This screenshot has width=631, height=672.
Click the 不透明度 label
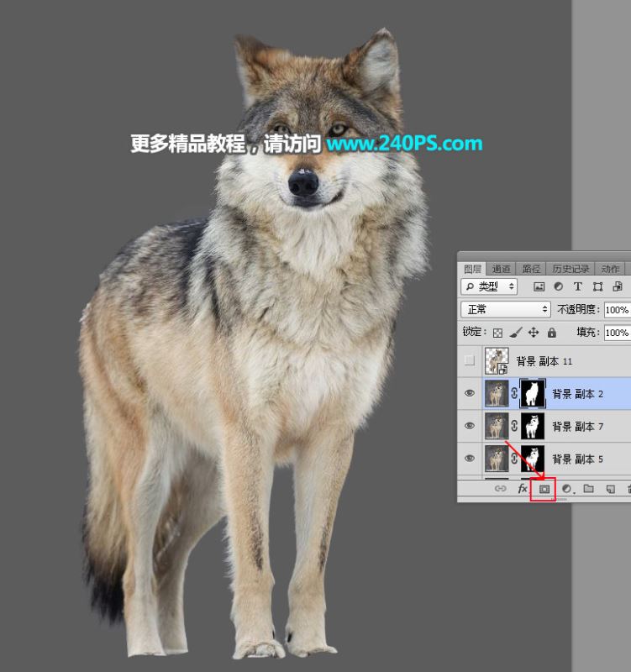[577, 309]
